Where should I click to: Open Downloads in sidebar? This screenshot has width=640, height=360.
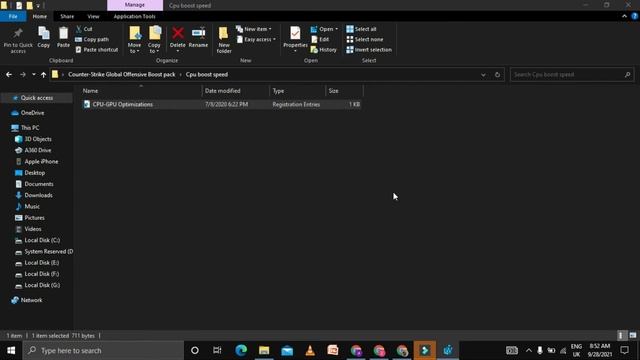(38, 195)
